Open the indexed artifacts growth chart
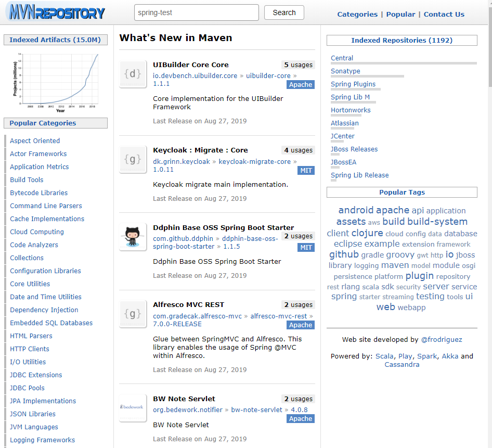 [56, 82]
